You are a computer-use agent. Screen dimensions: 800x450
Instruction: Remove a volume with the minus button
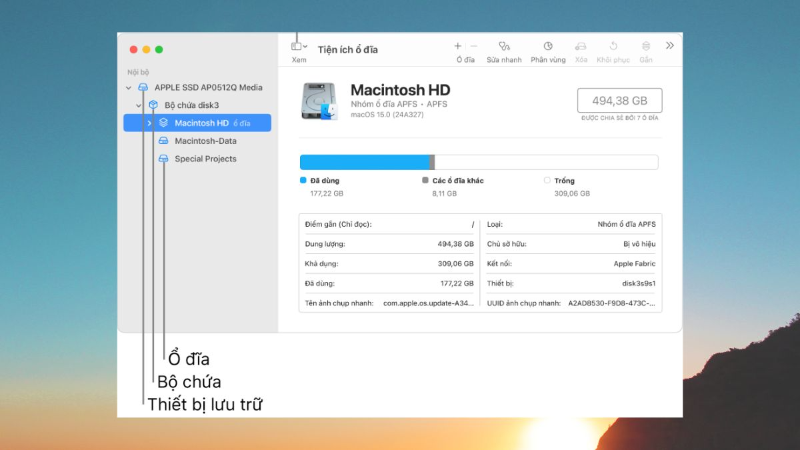pyautogui.click(x=474, y=46)
